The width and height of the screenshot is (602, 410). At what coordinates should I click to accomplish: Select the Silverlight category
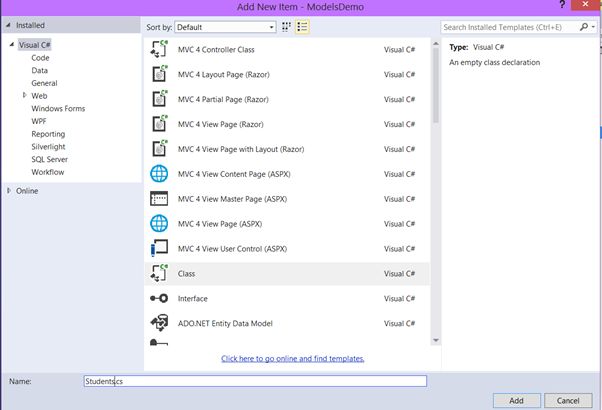(48, 147)
